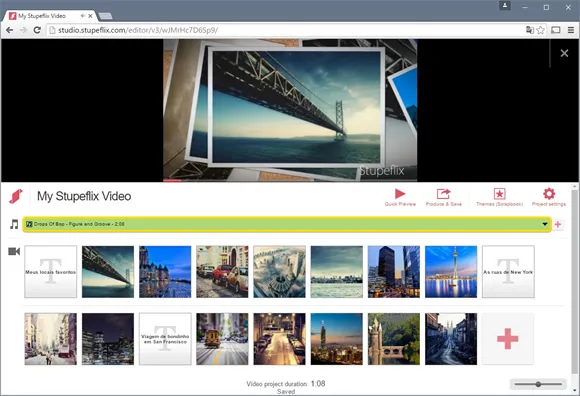
Task: Adjust the thumbnail zoom slider
Action: click(538, 384)
